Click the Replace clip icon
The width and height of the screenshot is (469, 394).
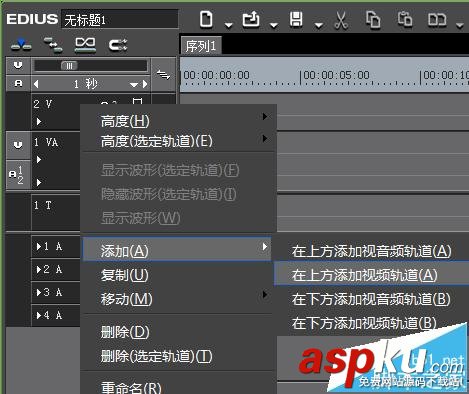point(437,20)
